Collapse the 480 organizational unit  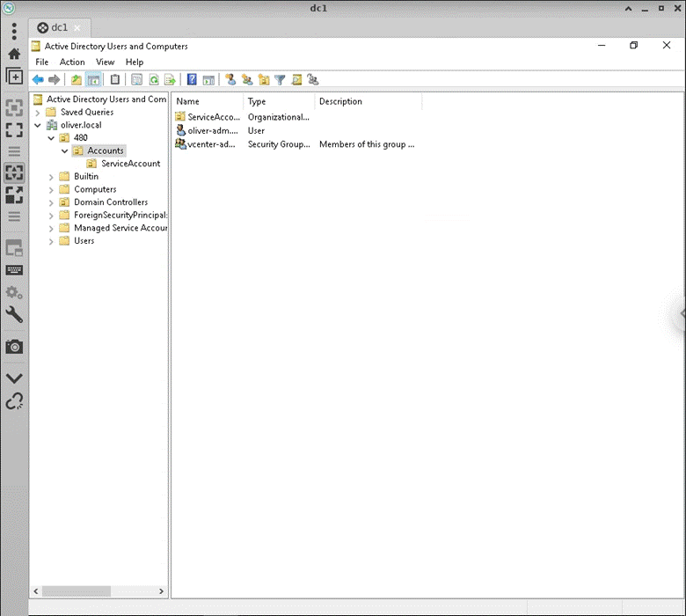click(51, 138)
